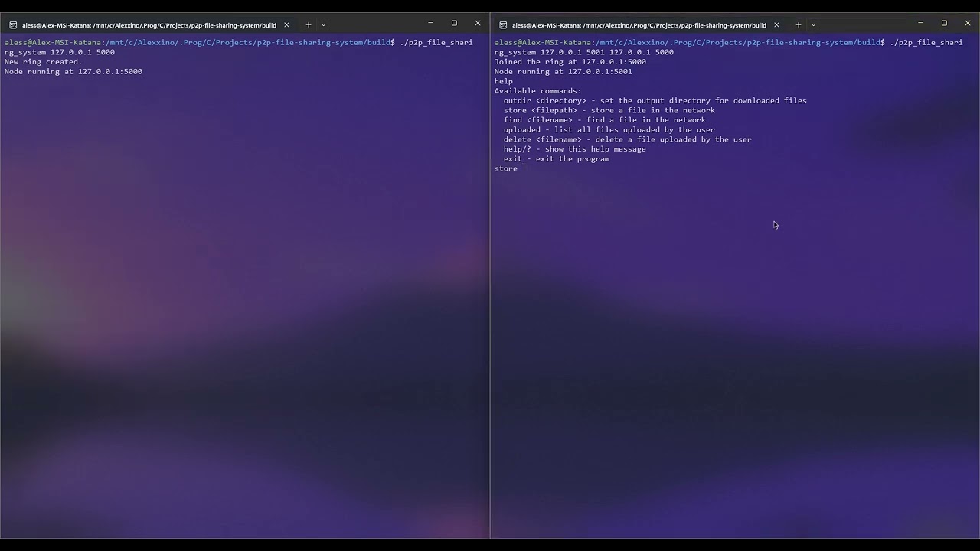Click the terminal icon on the left window tab
Image resolution: width=980 pixels, height=551 pixels.
click(x=13, y=25)
